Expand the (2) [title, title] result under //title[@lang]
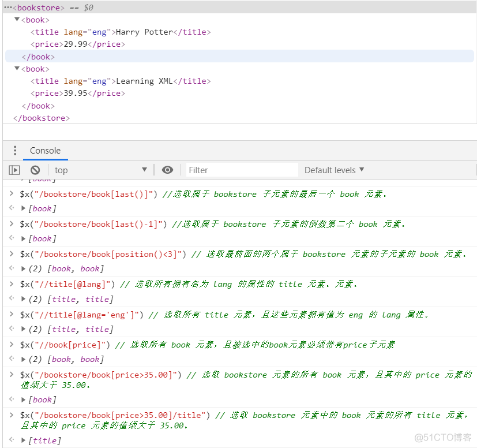This screenshot has height=448, width=477. (x=23, y=299)
